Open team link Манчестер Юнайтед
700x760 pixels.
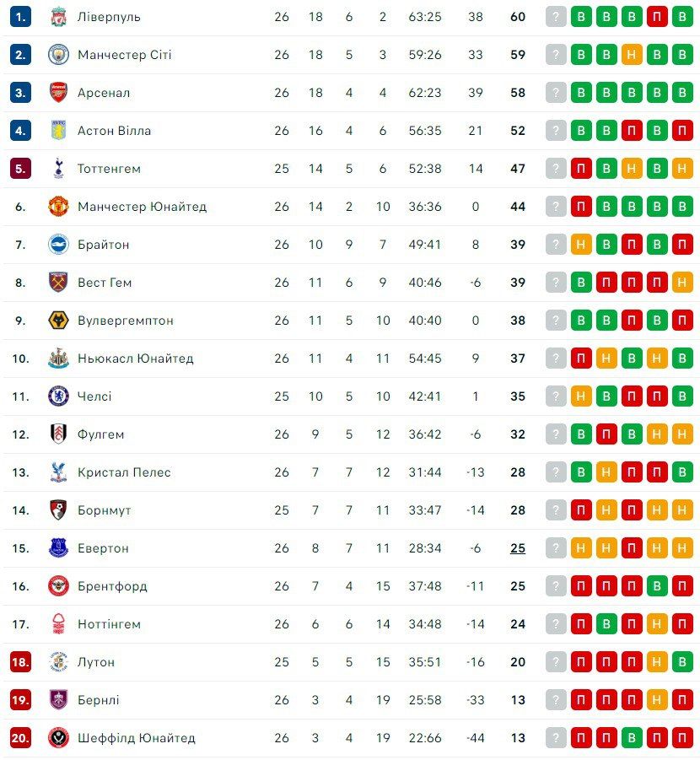point(142,207)
